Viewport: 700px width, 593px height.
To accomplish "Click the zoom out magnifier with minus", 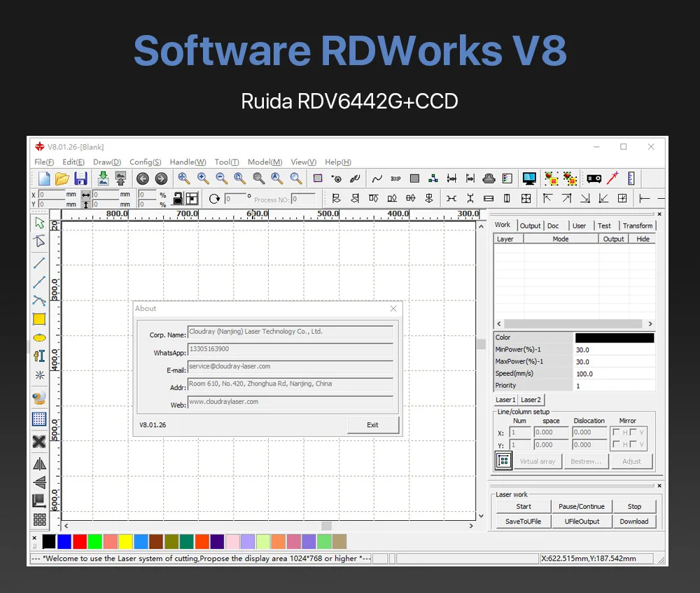I will click(222, 179).
